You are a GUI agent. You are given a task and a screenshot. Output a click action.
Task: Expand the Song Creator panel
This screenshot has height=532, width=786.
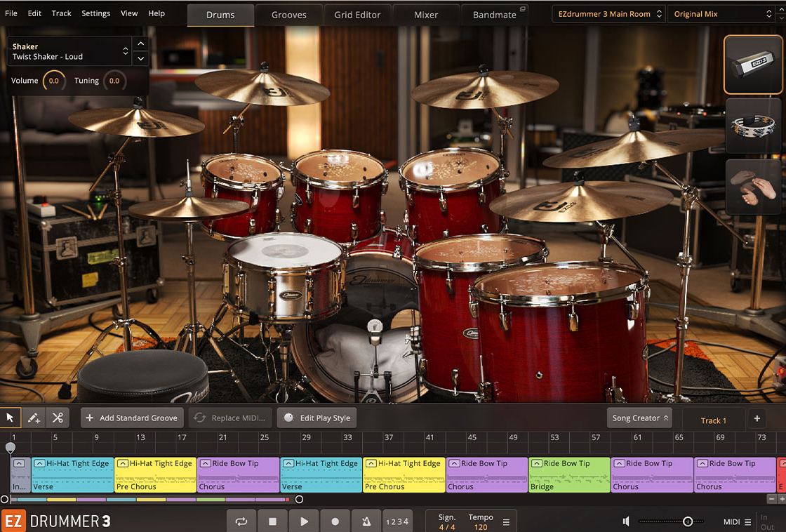click(x=639, y=418)
